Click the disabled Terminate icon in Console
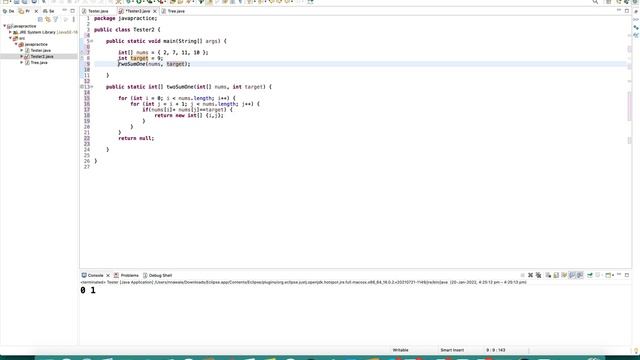This screenshot has height=360, width=640. pos(522,276)
